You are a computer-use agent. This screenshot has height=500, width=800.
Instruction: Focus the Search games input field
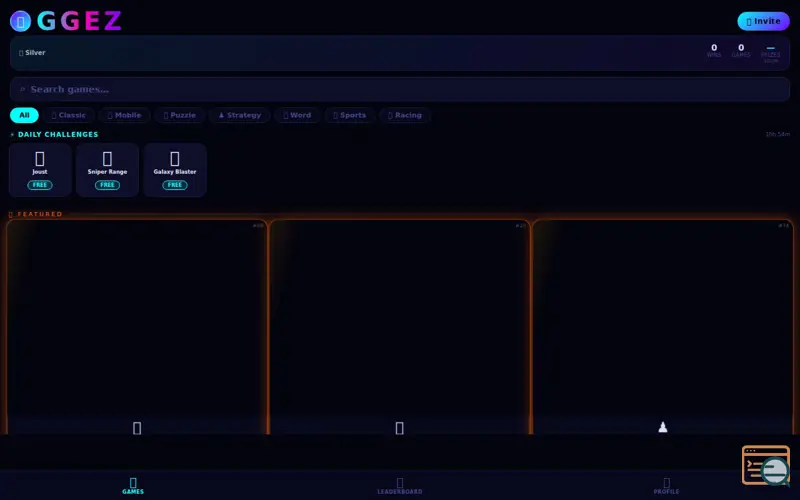400,89
